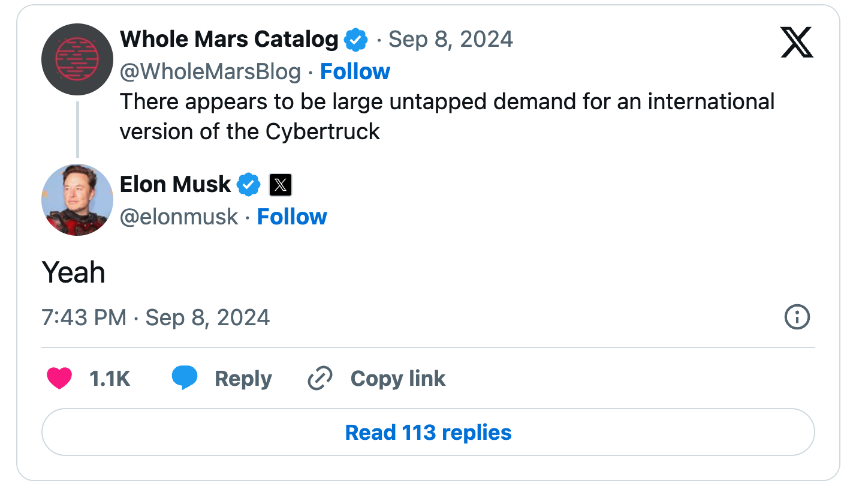This screenshot has height=492, width=868.
Task: Click the blue reply speech bubble icon
Action: click(185, 379)
